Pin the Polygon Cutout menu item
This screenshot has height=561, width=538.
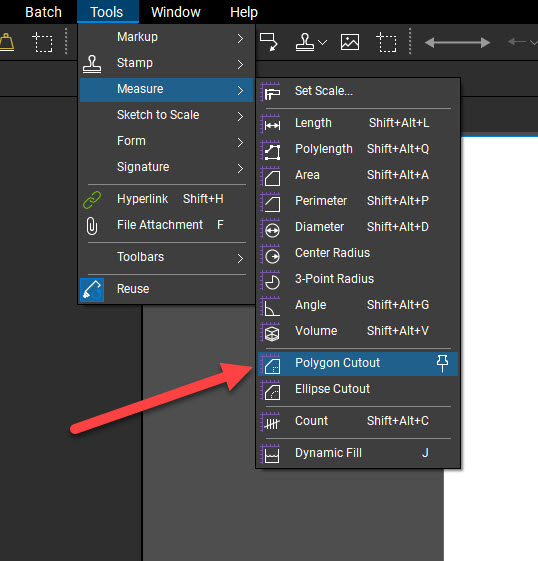click(442, 364)
